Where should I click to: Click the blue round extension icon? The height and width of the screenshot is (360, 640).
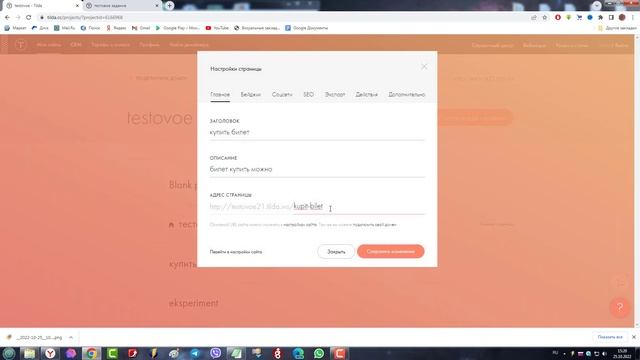pos(590,18)
